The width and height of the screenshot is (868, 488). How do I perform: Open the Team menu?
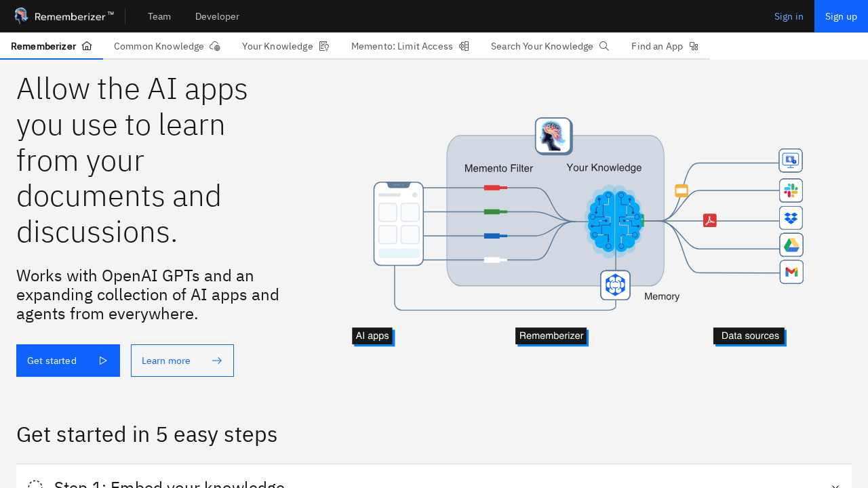point(159,16)
